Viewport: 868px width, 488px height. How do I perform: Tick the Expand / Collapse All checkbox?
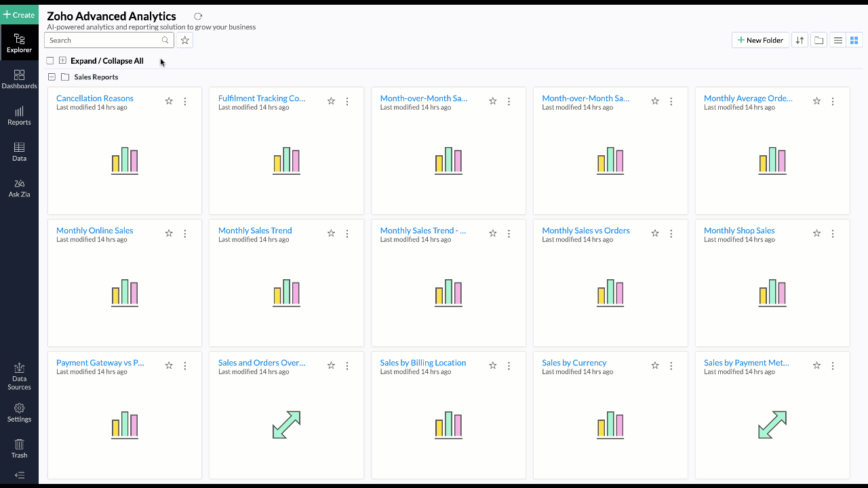[x=50, y=61]
